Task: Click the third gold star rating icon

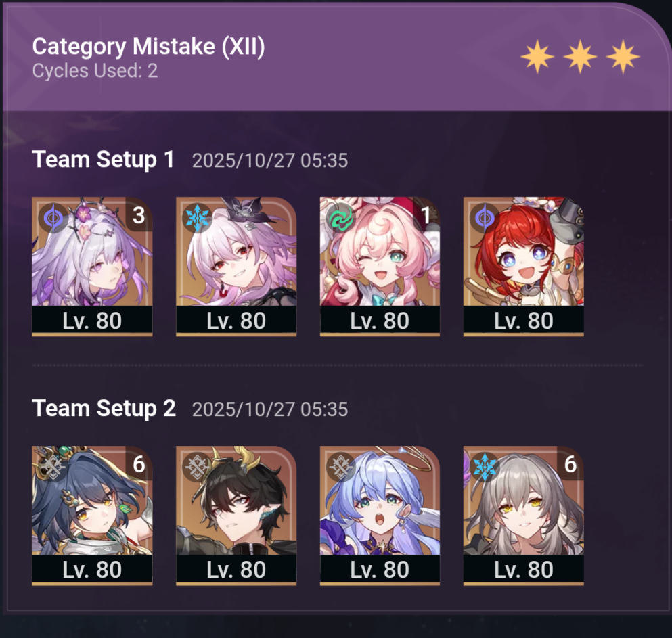Action: (623, 57)
